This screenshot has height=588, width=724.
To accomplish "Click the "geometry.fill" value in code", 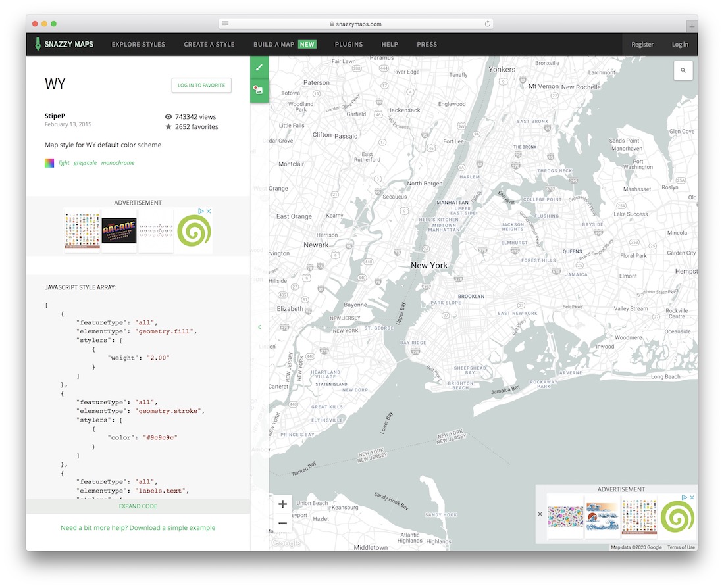I will [166, 331].
